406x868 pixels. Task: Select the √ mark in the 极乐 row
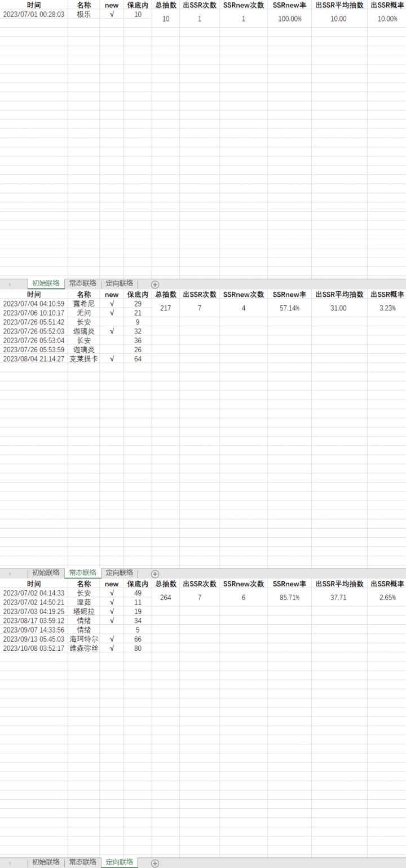coord(112,14)
